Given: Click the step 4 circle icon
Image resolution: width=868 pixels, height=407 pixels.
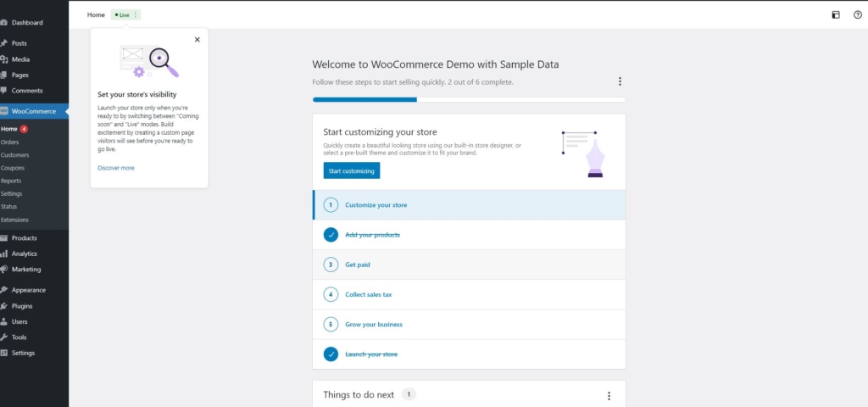Looking at the screenshot, I should click(x=331, y=294).
